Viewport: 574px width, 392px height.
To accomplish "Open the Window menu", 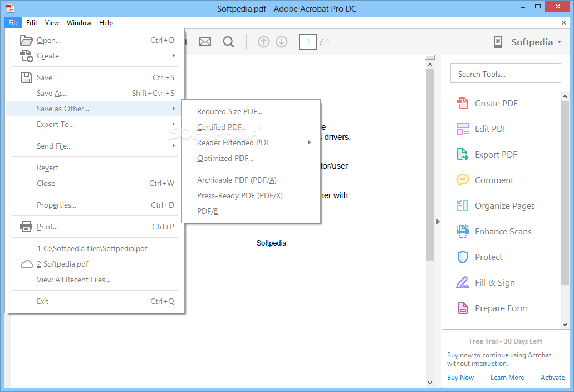I will click(79, 23).
